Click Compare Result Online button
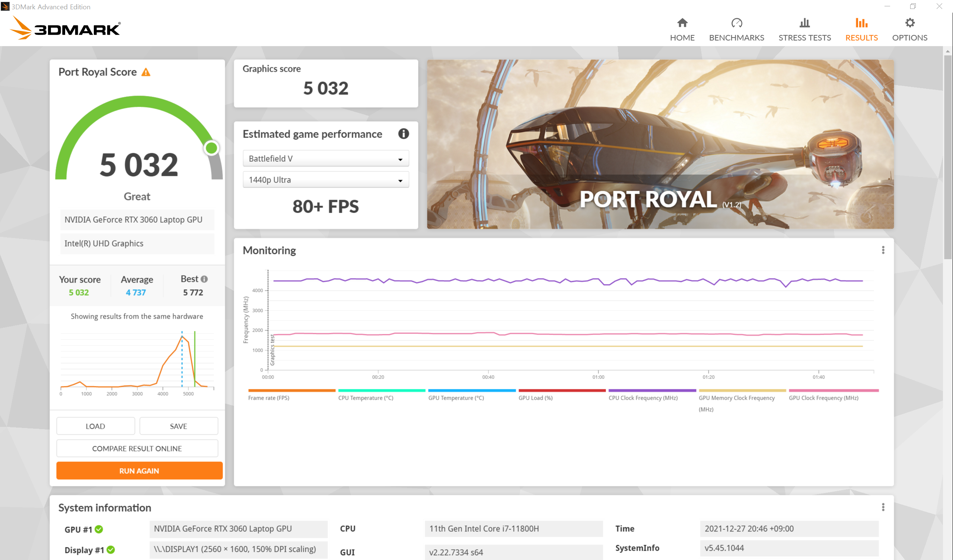The width and height of the screenshot is (953, 560). pyautogui.click(x=137, y=448)
